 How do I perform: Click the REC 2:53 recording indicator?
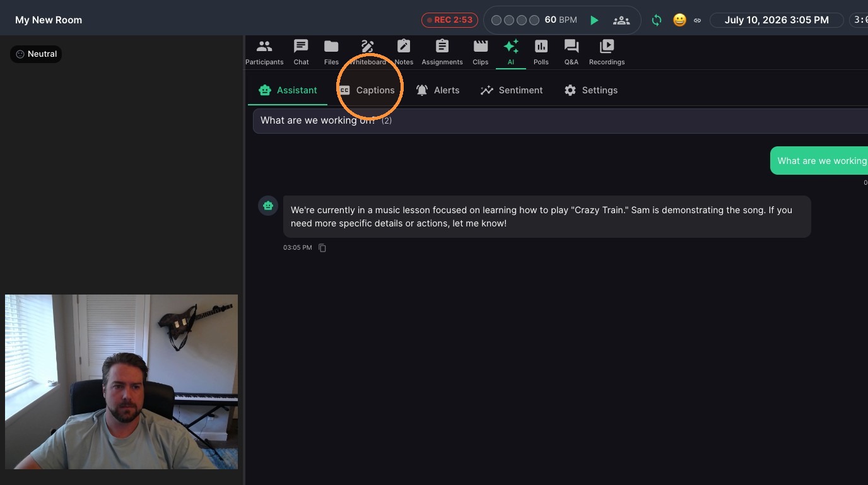pyautogui.click(x=450, y=20)
